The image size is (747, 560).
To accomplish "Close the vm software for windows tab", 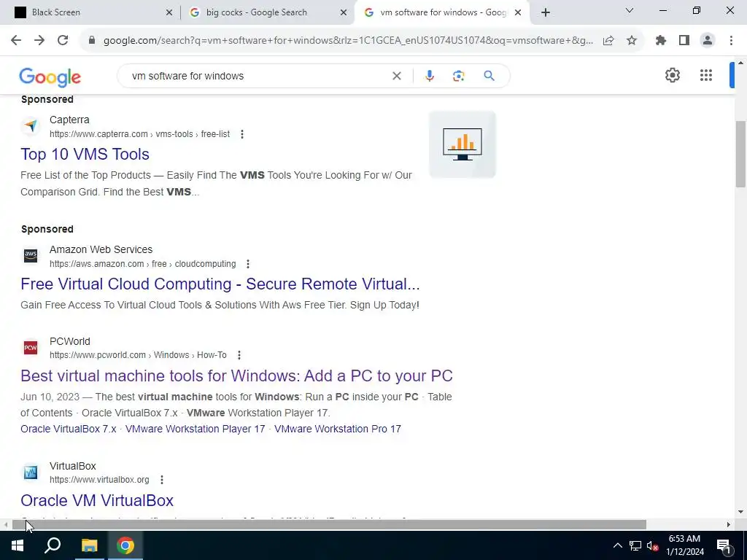I will click(518, 12).
